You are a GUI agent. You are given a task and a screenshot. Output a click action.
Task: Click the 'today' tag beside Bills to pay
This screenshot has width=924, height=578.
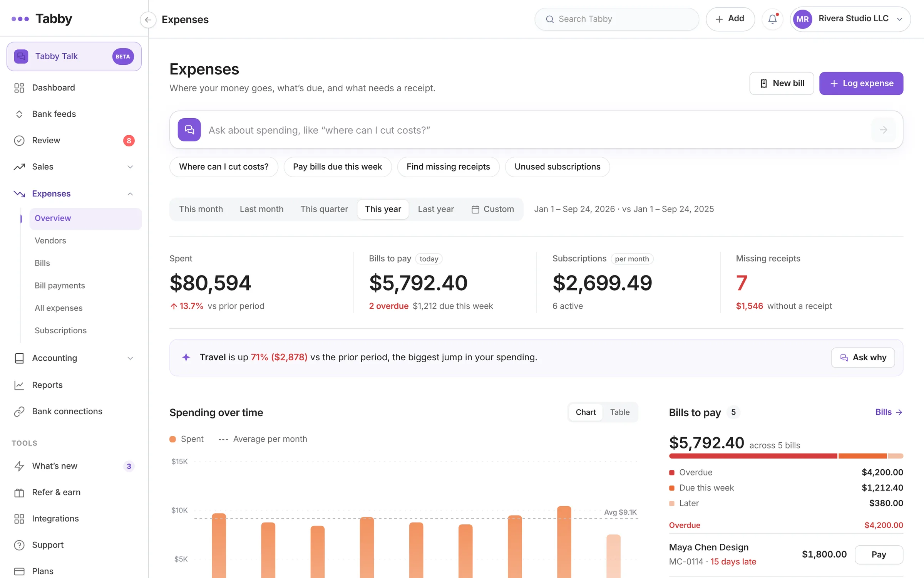(429, 259)
